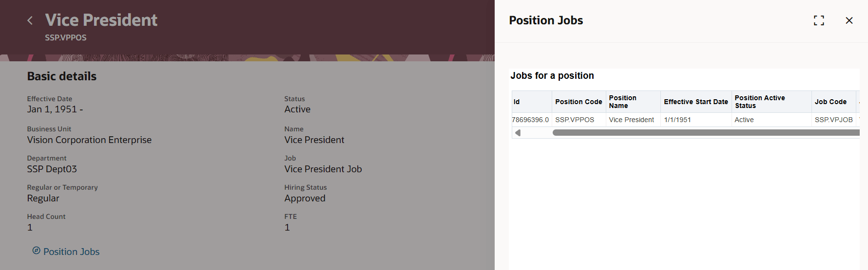Click the 1/1/1951 date cell
This screenshot has height=270, width=868.
[677, 120]
